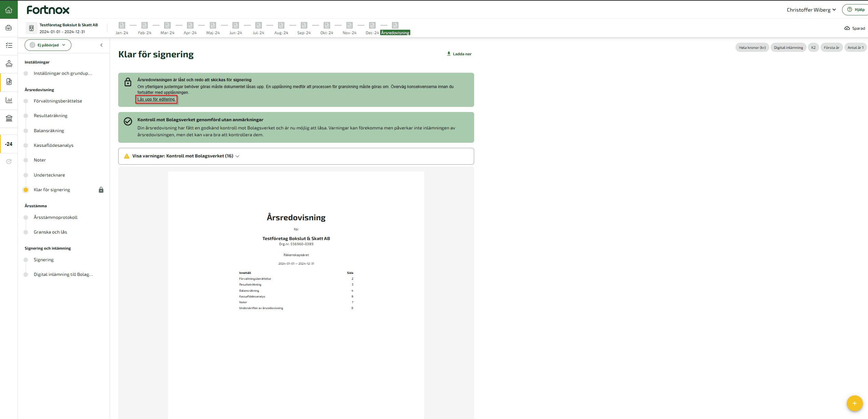Image resolution: width=868 pixels, height=419 pixels.
Task: Click the refresh history icon in rail
Action: click(9, 162)
